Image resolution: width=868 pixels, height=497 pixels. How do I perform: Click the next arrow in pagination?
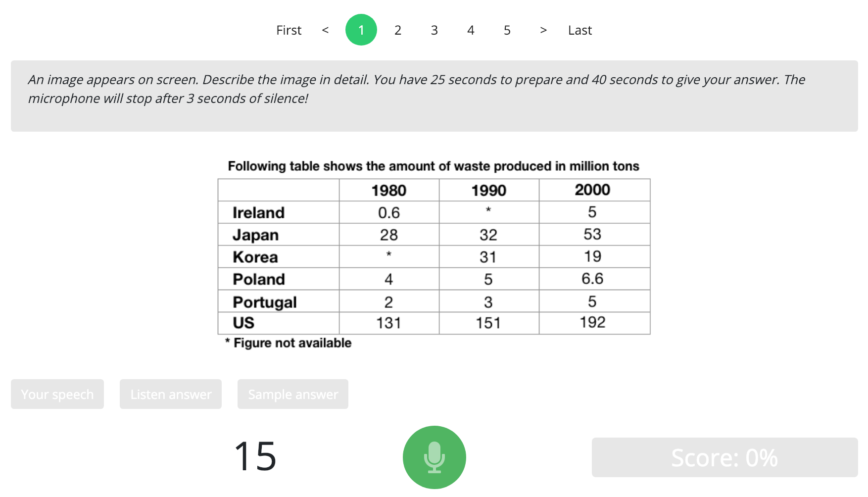[543, 30]
